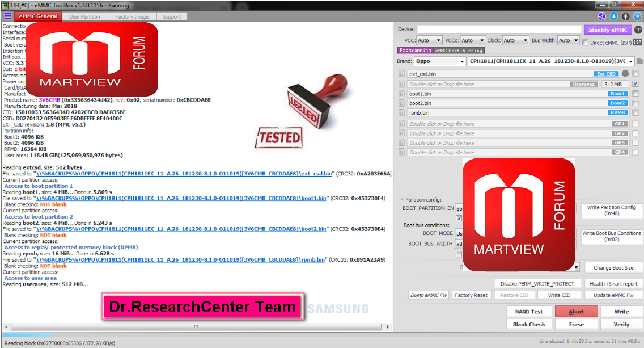Select the Programming sub-tab

click(x=415, y=50)
